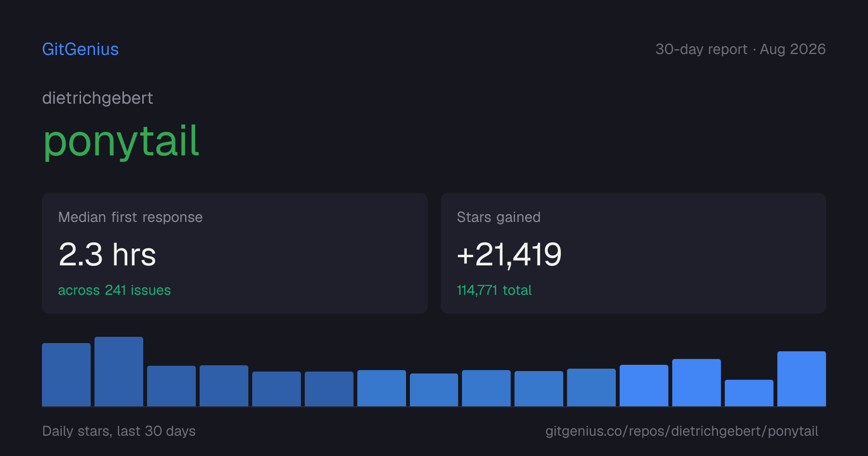868x456 pixels.
Task: Click the "Daily stars, last 30 days" caption
Action: [x=119, y=431]
